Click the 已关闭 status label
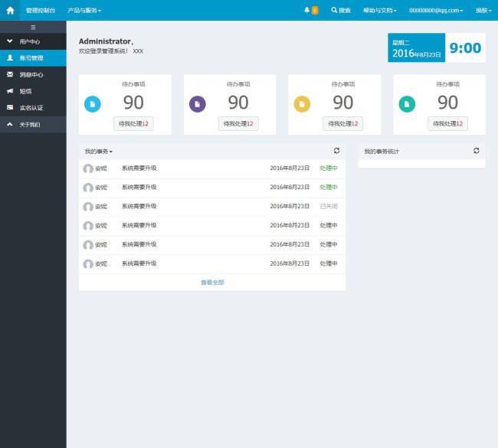The width and height of the screenshot is (498, 448). [x=329, y=206]
